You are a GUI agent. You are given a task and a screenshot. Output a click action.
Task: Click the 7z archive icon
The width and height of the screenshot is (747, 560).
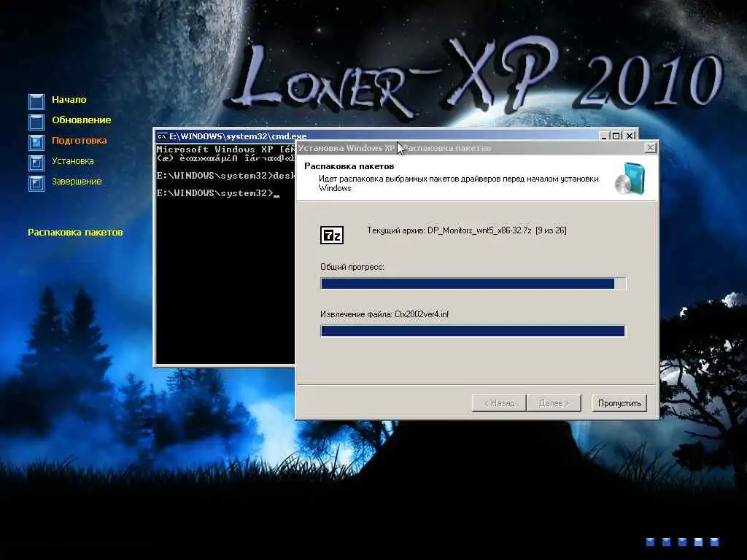click(x=332, y=235)
